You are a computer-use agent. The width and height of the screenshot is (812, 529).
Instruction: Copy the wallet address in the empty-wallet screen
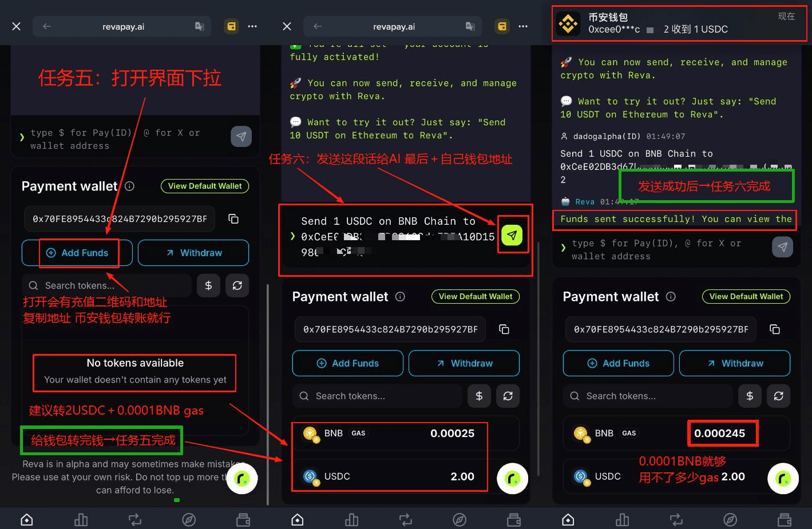[233, 219]
